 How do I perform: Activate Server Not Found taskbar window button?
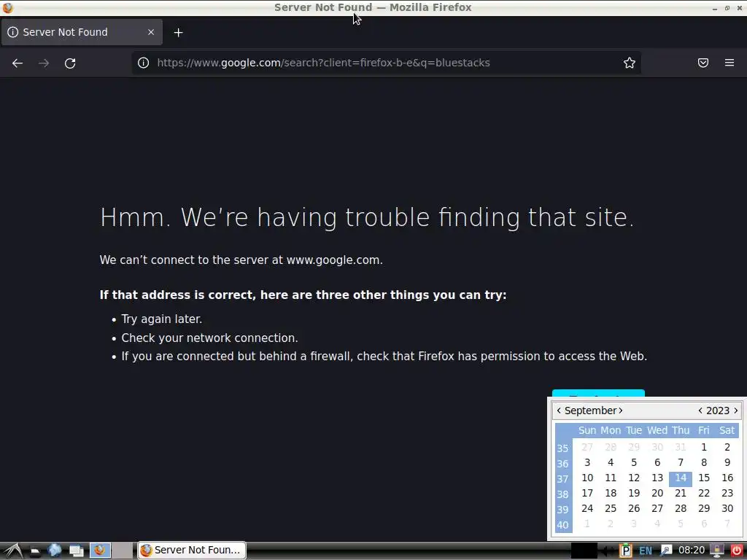click(x=192, y=550)
